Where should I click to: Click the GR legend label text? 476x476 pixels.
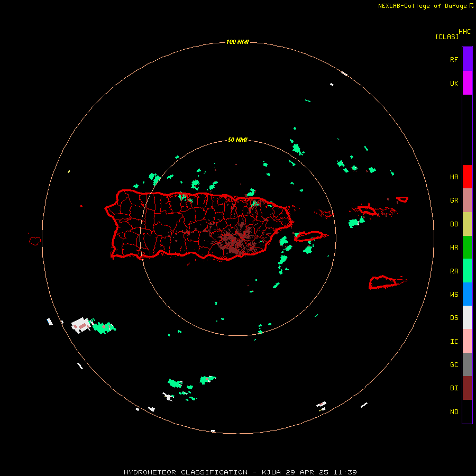tap(454, 200)
